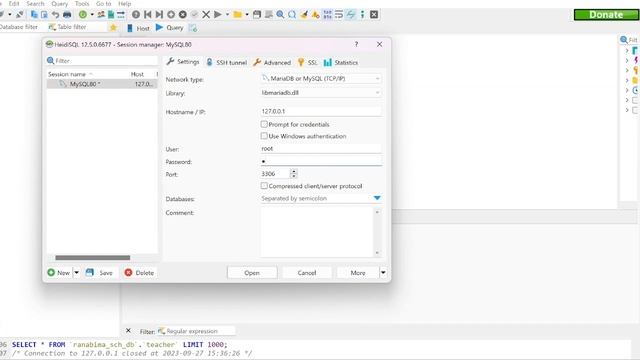
Task: Click the Delete session button
Action: click(x=139, y=272)
